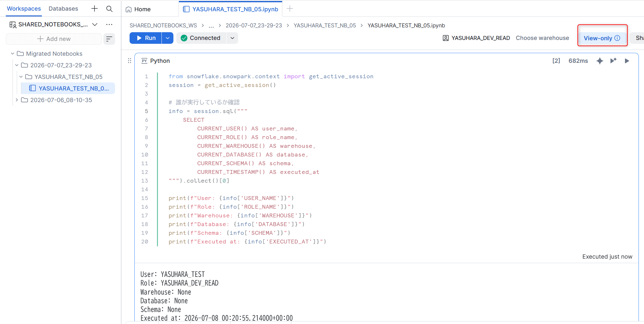This screenshot has height=324, width=644.
Task: Collapse the Migrated Notebooks folder
Action: [x=13, y=54]
